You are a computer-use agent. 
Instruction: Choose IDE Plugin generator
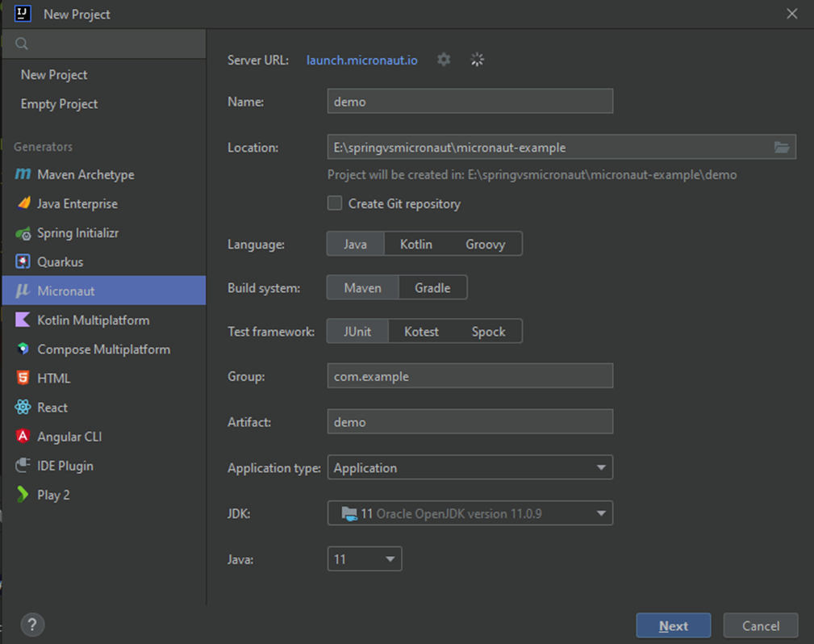tap(104, 466)
